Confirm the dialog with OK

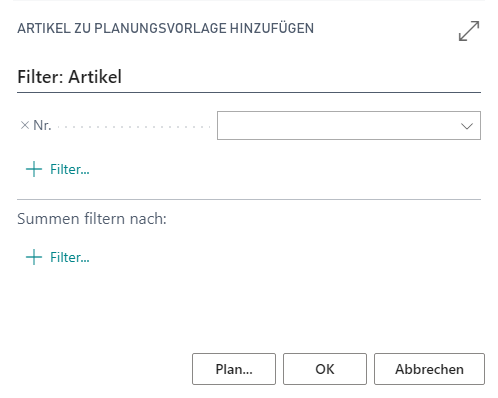point(325,369)
